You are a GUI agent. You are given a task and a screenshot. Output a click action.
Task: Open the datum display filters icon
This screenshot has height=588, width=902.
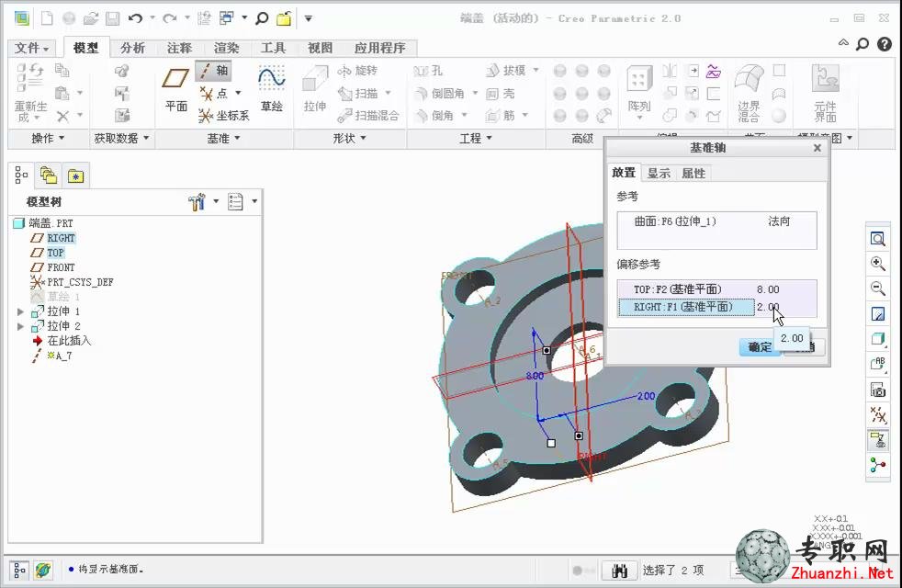click(878, 414)
